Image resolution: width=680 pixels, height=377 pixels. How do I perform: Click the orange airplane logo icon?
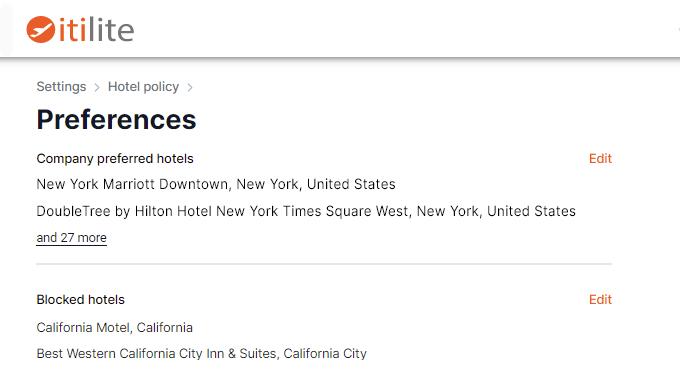(x=40, y=30)
